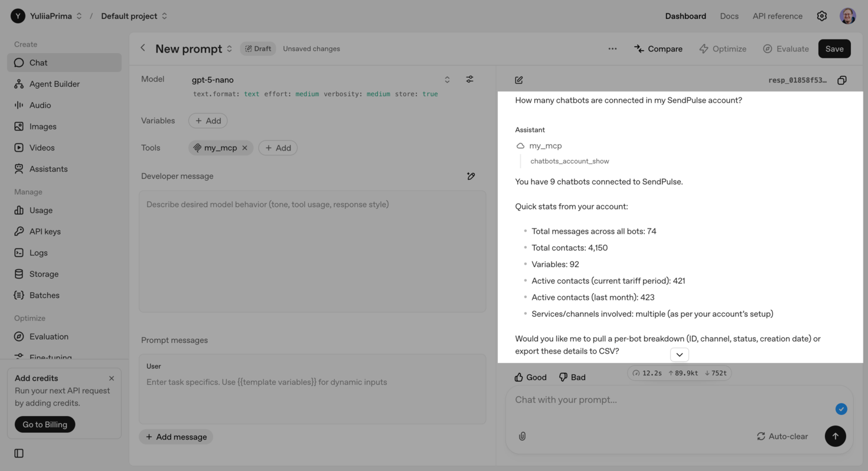This screenshot has width=868, height=471.
Task: Enable Auto-clear for the chat
Action: pyautogui.click(x=782, y=436)
